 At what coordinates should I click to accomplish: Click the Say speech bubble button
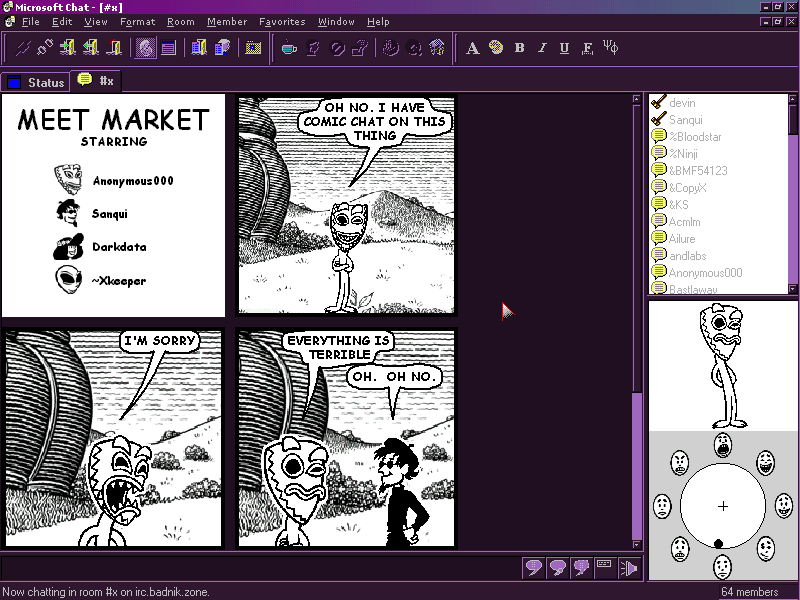(534, 568)
